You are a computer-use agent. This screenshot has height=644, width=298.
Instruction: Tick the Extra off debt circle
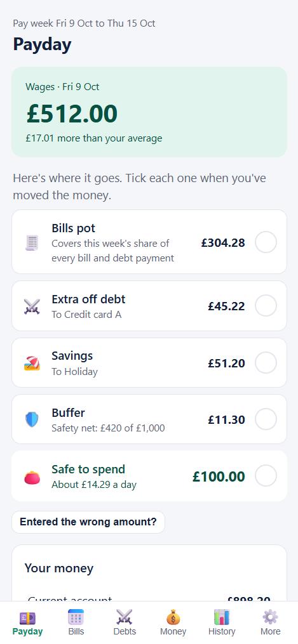[x=266, y=306]
